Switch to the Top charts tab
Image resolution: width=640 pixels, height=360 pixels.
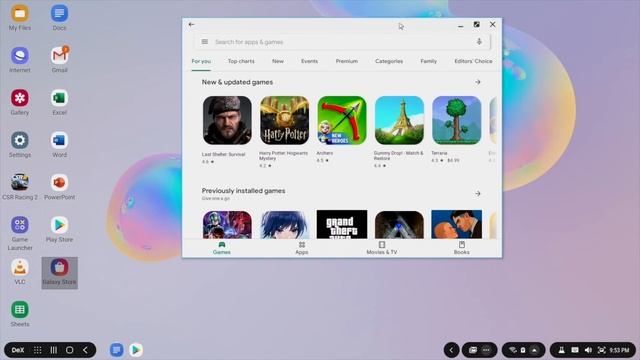[x=241, y=61]
